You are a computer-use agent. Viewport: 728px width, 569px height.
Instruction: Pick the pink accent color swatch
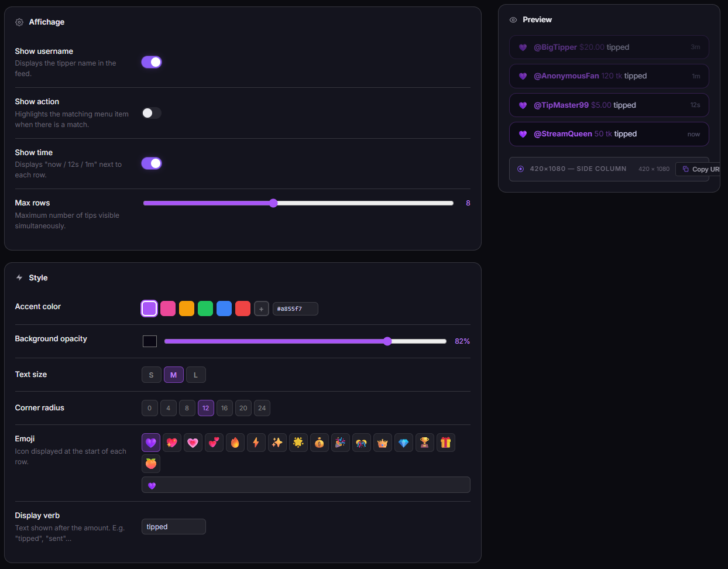[168, 309]
